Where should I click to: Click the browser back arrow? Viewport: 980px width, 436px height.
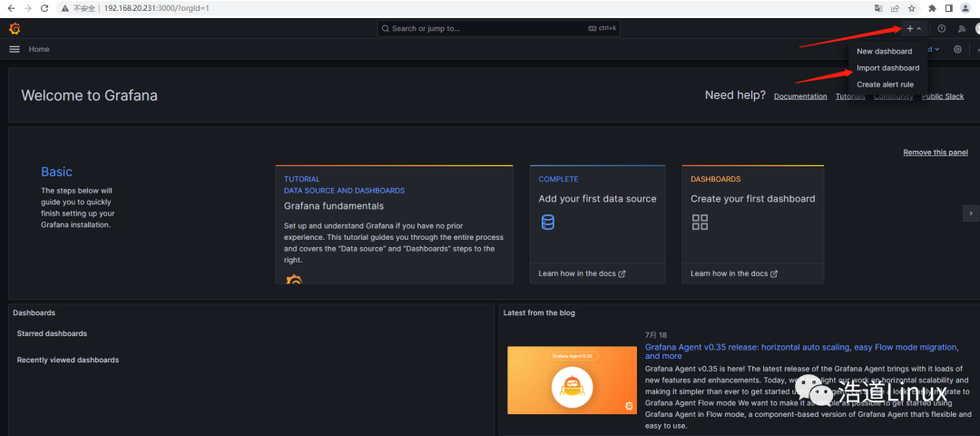11,8
